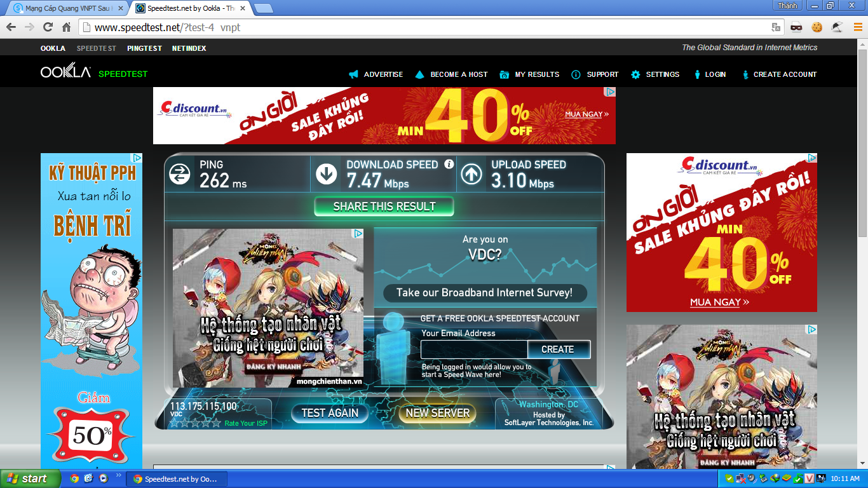The width and height of the screenshot is (868, 488).
Task: Click the TEST AGAIN button
Action: pyautogui.click(x=330, y=413)
